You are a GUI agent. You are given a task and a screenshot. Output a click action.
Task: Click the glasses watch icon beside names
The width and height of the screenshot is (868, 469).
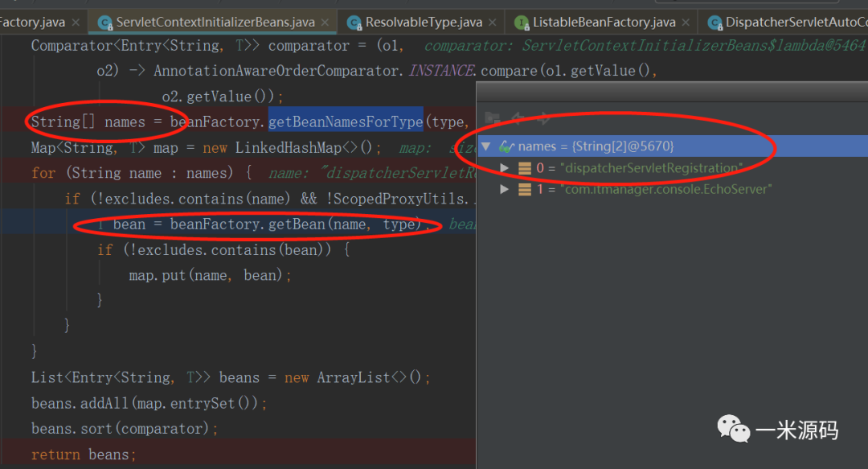click(506, 146)
